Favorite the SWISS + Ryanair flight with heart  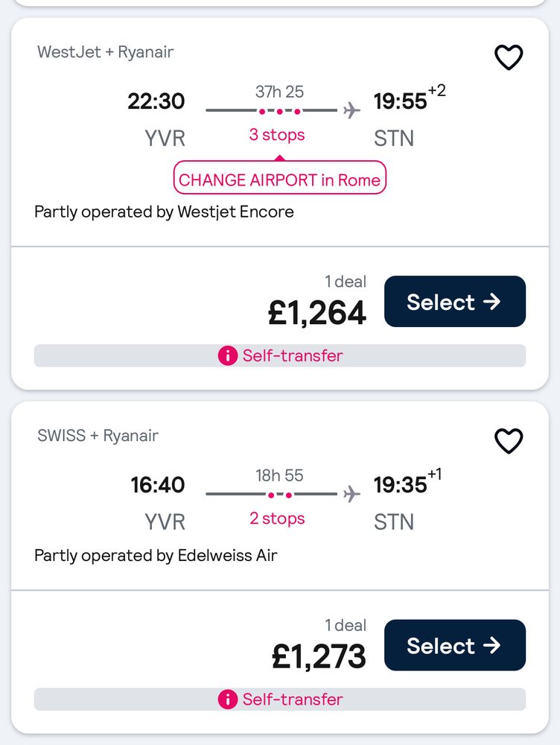[x=509, y=441]
